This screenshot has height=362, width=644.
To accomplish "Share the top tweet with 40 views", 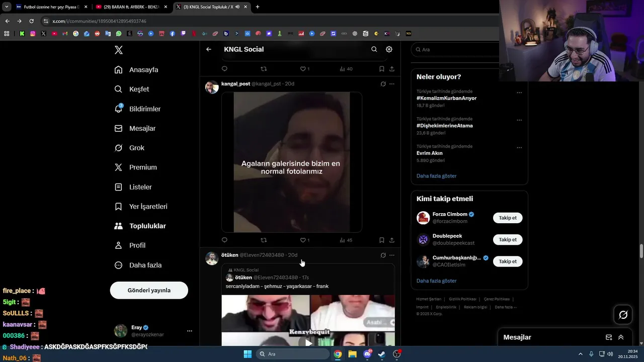I will [x=392, y=69].
